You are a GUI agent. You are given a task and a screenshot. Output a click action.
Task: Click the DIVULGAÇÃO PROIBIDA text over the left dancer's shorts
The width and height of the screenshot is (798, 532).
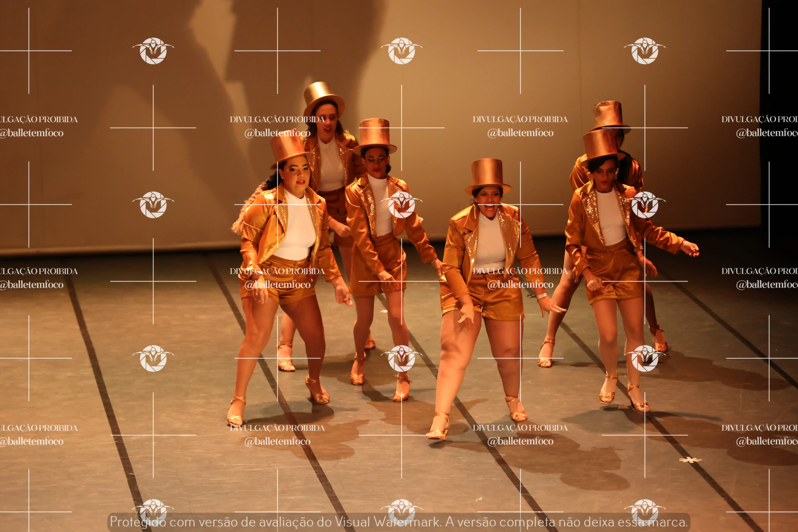[x=277, y=271]
